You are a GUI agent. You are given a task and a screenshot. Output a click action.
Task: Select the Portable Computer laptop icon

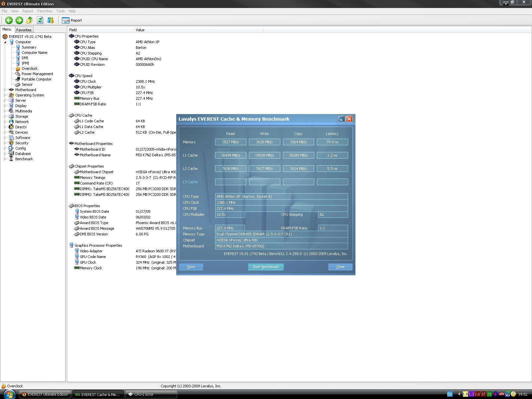pyautogui.click(x=18, y=79)
